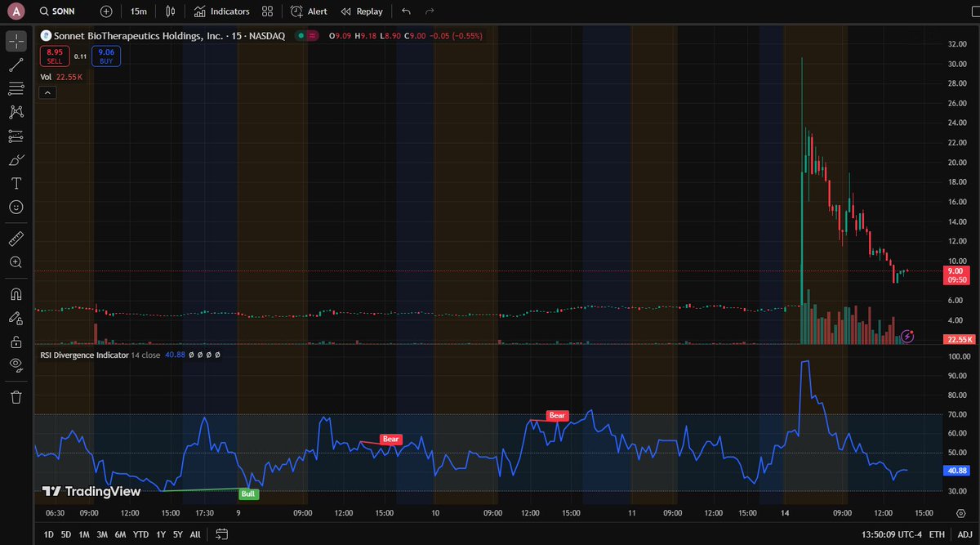Create a new Alert
Viewport: 980px width, 545px height.
click(310, 11)
